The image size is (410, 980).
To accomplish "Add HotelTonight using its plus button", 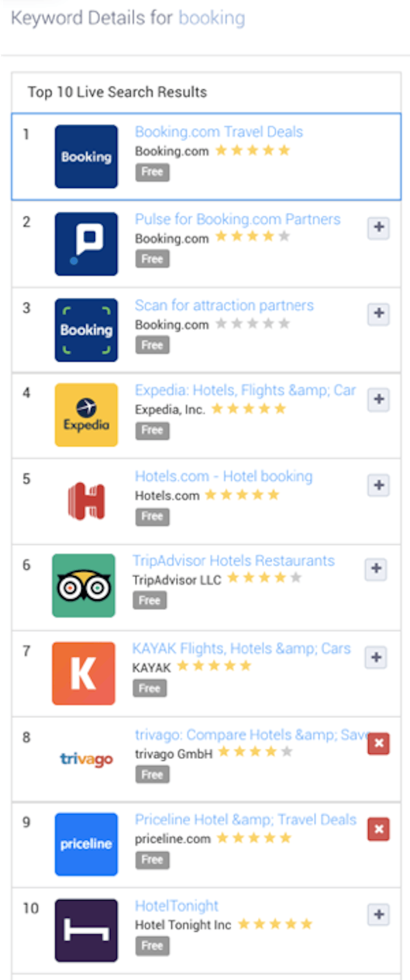I will click(379, 914).
